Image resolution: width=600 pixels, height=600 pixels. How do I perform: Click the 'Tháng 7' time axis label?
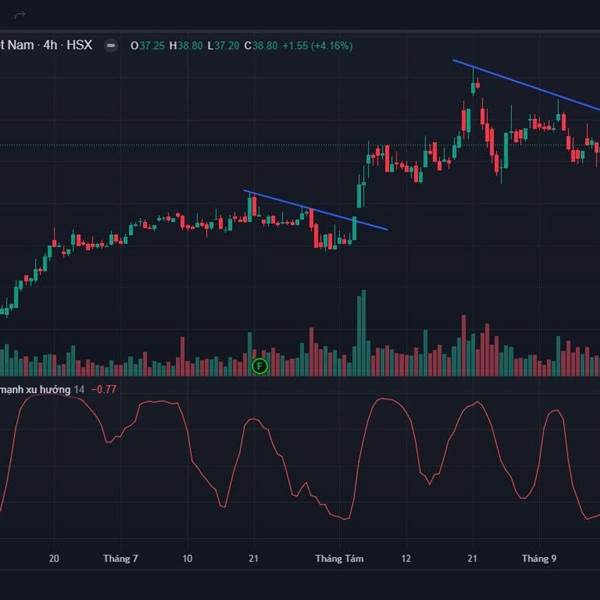pyautogui.click(x=121, y=559)
